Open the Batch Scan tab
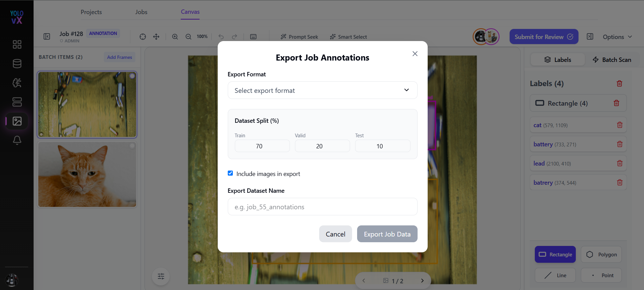The height and width of the screenshot is (290, 644). point(612,60)
